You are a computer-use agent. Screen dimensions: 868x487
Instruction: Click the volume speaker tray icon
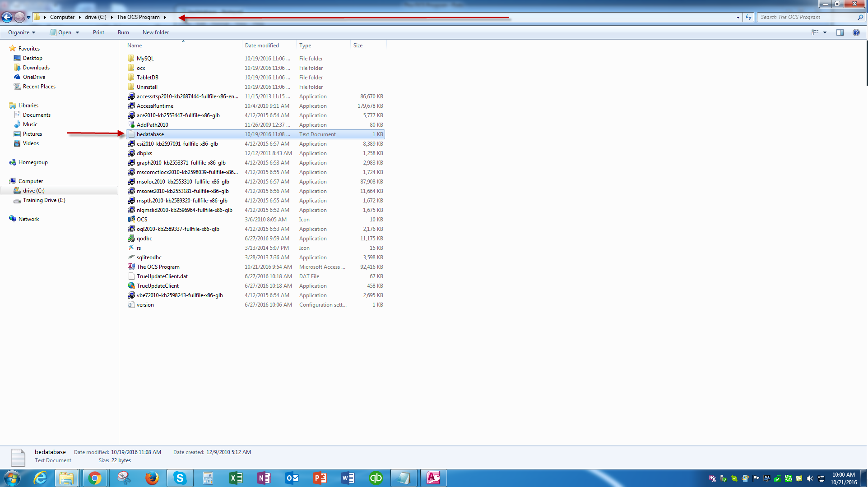pos(810,478)
